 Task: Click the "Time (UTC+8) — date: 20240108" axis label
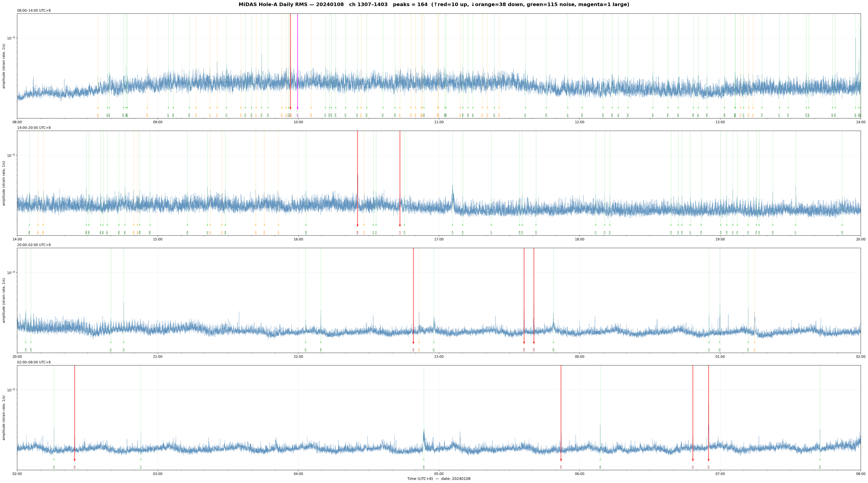point(439,479)
